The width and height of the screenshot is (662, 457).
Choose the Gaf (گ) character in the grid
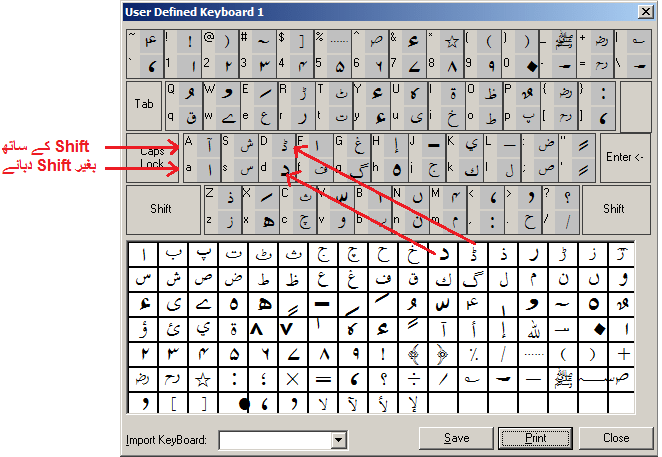point(473,279)
